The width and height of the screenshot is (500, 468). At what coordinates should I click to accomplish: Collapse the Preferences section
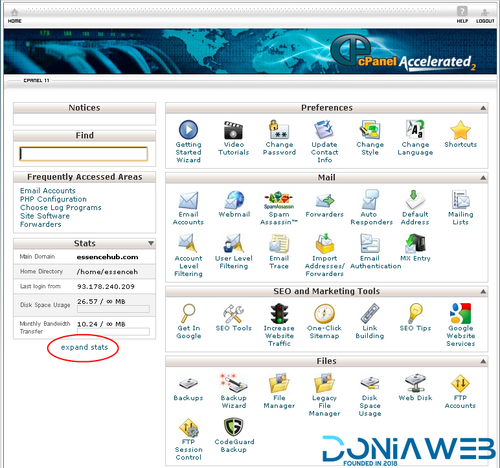[483, 108]
